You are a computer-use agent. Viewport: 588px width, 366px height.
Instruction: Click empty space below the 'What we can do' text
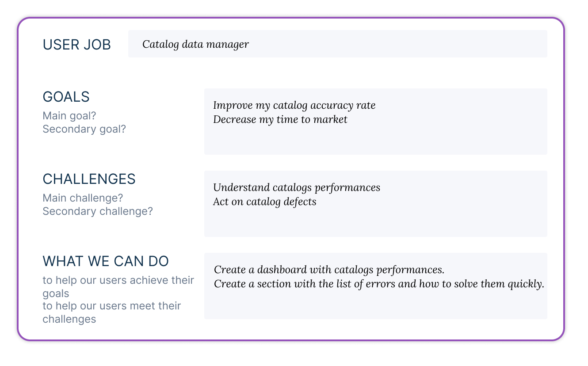point(375,306)
